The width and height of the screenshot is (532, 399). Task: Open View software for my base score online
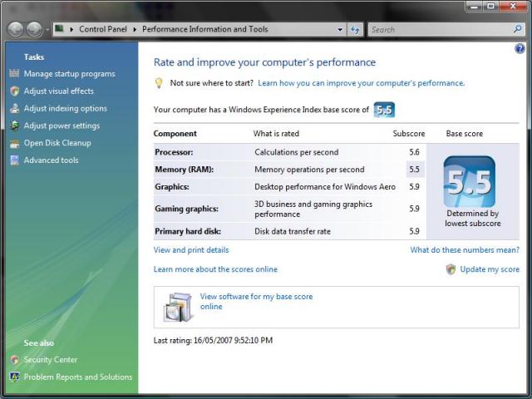coord(256,301)
